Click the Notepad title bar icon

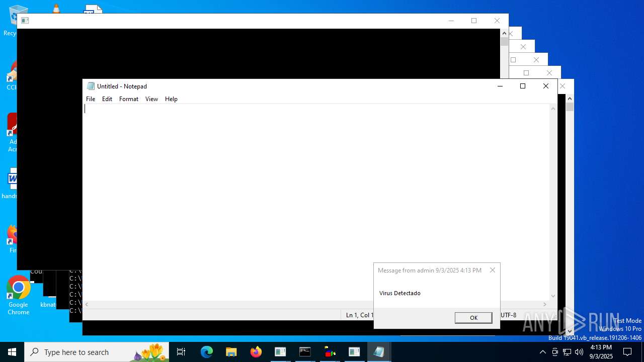click(91, 86)
